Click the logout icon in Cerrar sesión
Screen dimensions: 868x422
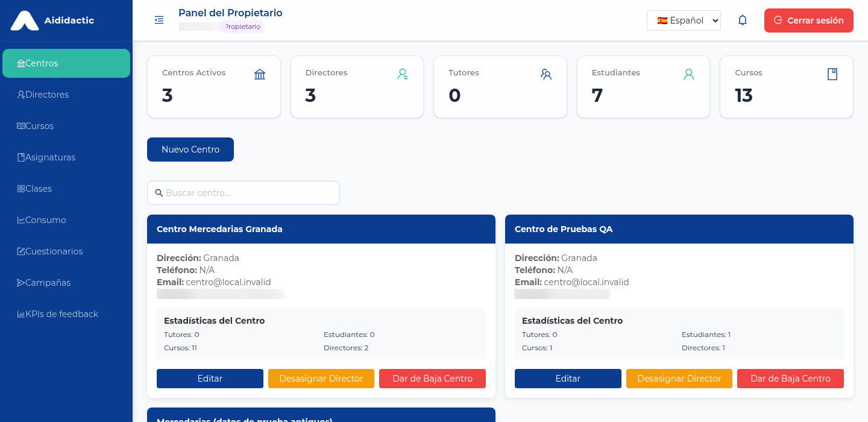pos(778,20)
